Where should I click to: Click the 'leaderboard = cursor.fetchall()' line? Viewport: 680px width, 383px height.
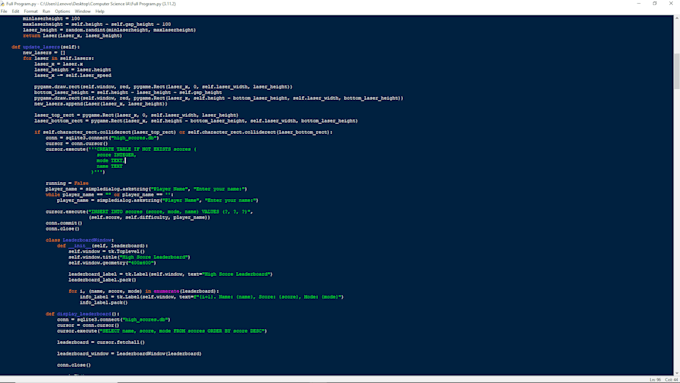click(x=101, y=342)
